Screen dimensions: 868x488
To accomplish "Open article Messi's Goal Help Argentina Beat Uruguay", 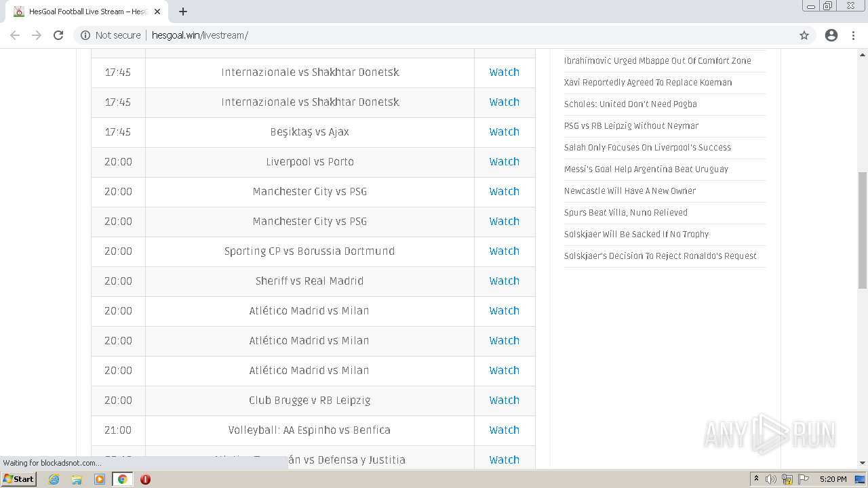I will coord(646,169).
